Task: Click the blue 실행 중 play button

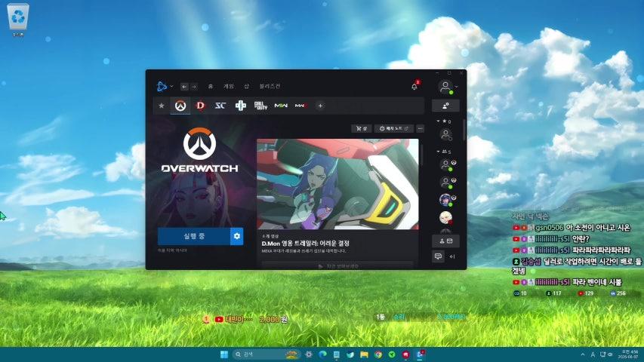Action: pyautogui.click(x=194, y=236)
